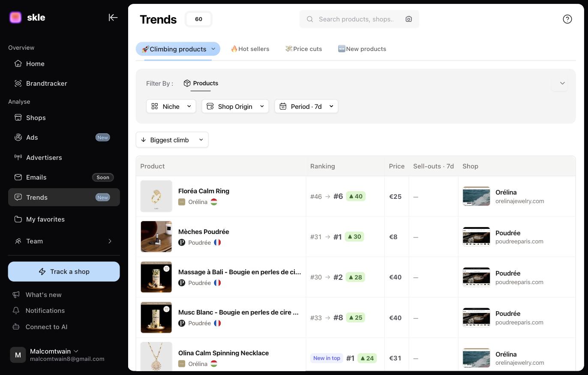Open Olina Calm Spinning Necklace product

(223, 353)
